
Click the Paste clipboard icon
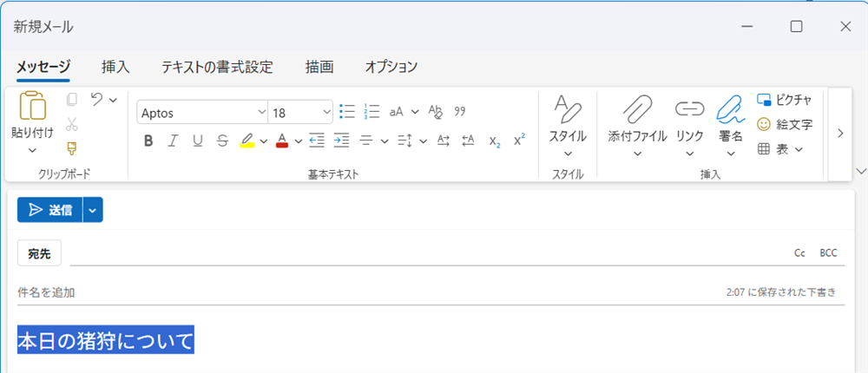32,106
